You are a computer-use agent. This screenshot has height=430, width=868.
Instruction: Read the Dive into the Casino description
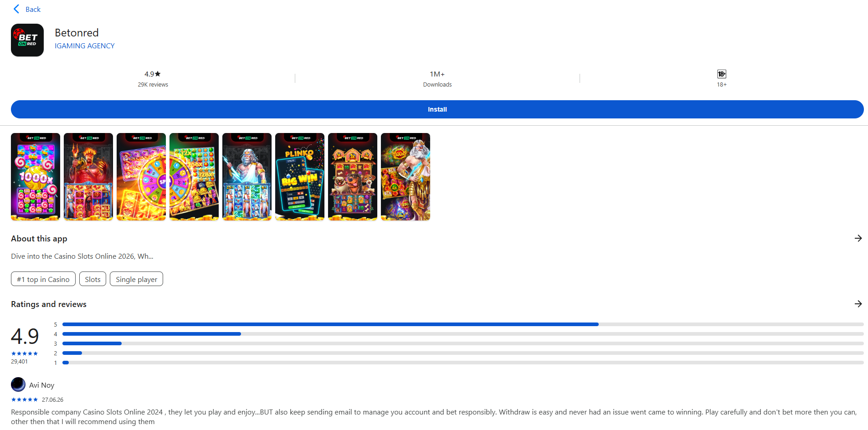[82, 256]
